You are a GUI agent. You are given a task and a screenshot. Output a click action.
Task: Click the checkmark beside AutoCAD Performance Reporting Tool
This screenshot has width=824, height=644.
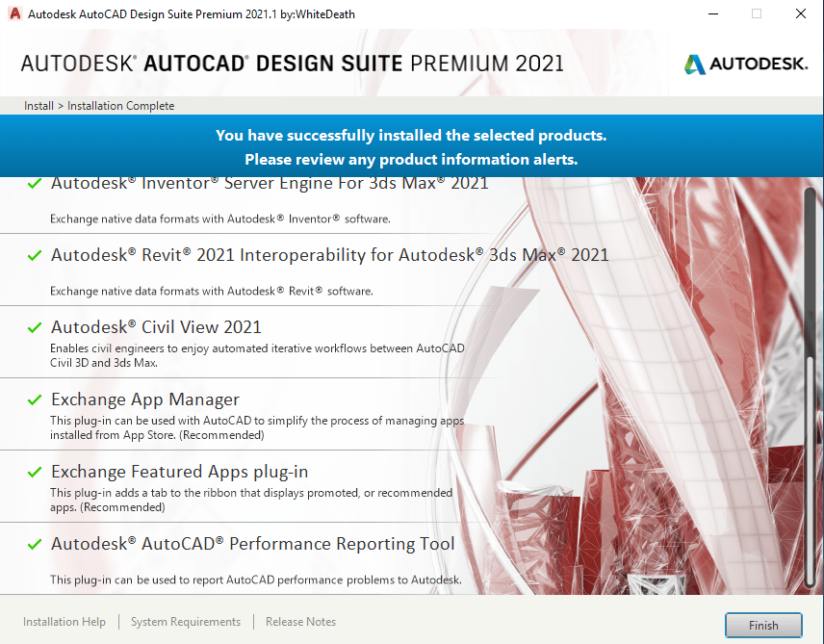tap(35, 544)
